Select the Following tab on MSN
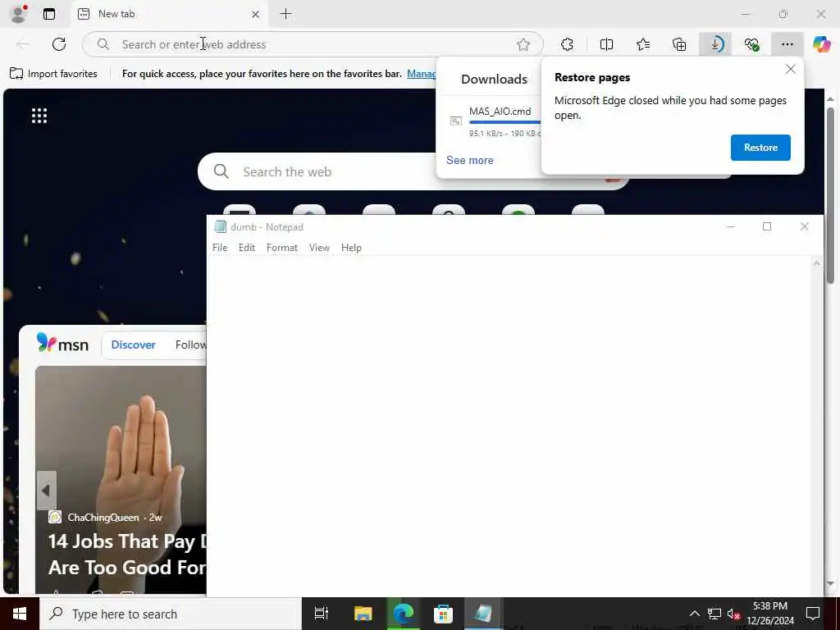840x630 pixels. click(190, 345)
